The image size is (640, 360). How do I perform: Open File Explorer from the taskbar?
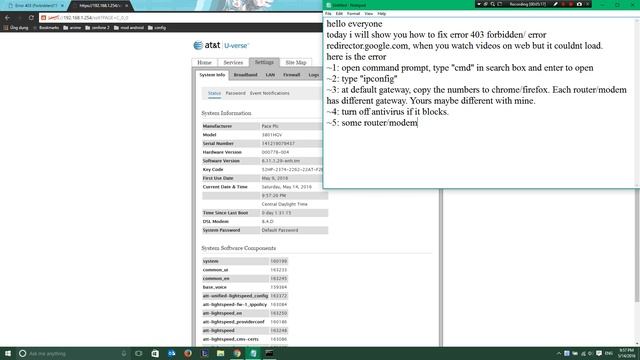click(220, 353)
